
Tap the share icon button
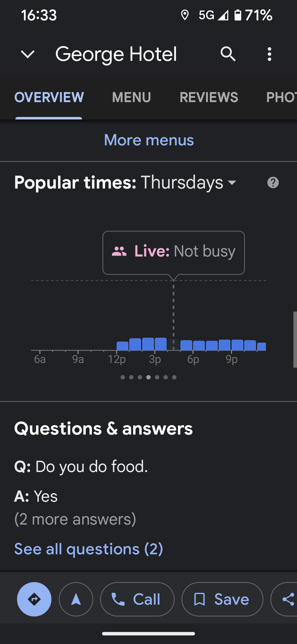click(x=288, y=599)
